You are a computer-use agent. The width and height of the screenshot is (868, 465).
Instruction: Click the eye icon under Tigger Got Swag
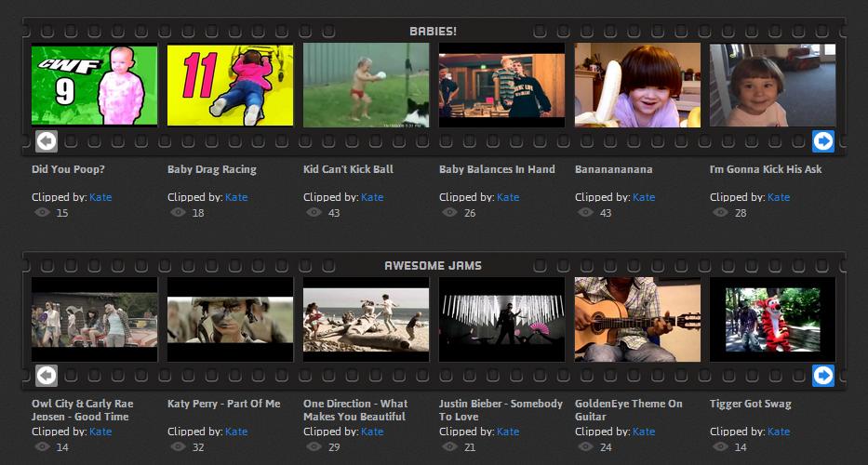point(720,447)
